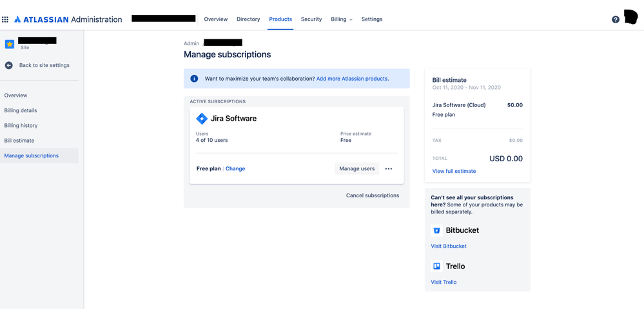
Task: Click the Bitbucket product name
Action: (462, 230)
